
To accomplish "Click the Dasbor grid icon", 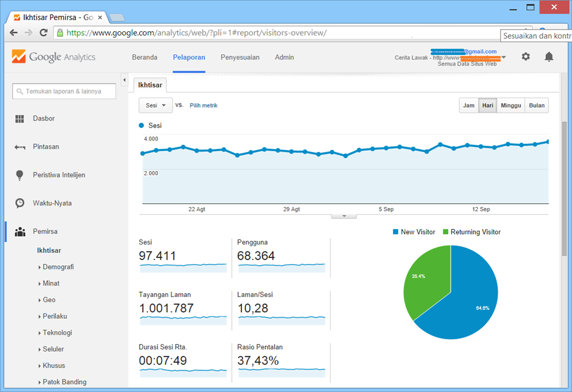I will [x=20, y=118].
